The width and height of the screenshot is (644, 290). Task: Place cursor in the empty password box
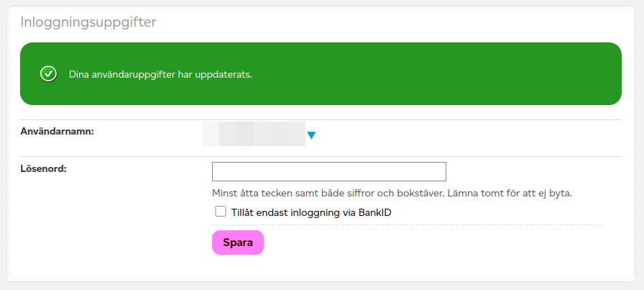[329, 171]
